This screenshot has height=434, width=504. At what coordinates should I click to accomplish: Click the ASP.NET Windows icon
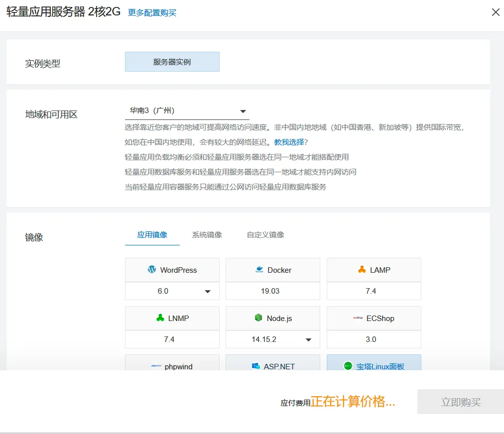[256, 366]
